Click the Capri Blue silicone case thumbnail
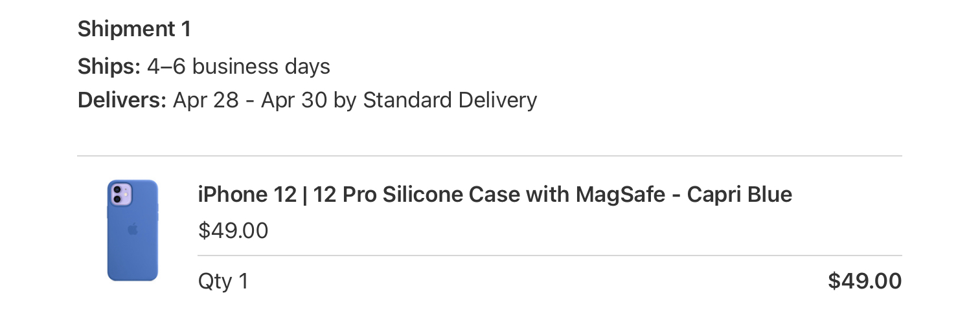 click(133, 230)
